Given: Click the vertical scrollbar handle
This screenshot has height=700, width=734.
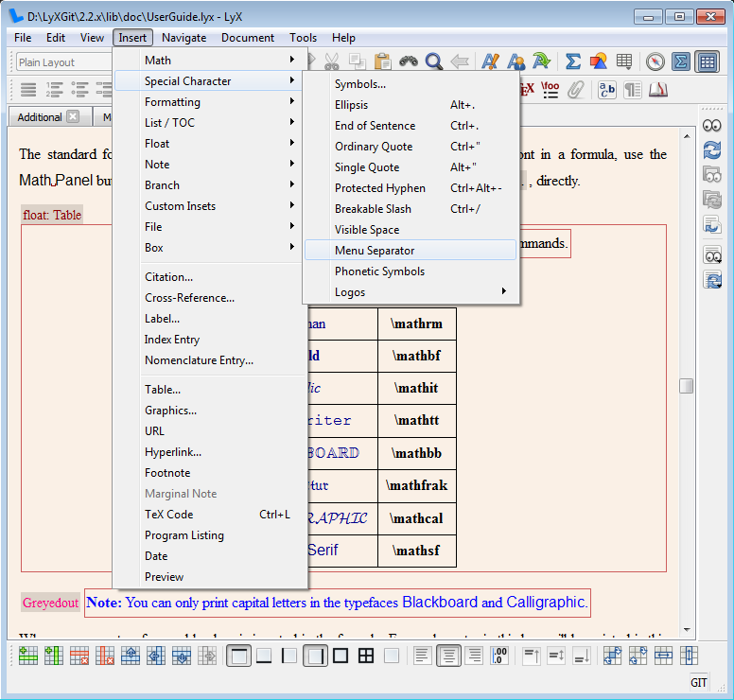Looking at the screenshot, I should click(686, 386).
